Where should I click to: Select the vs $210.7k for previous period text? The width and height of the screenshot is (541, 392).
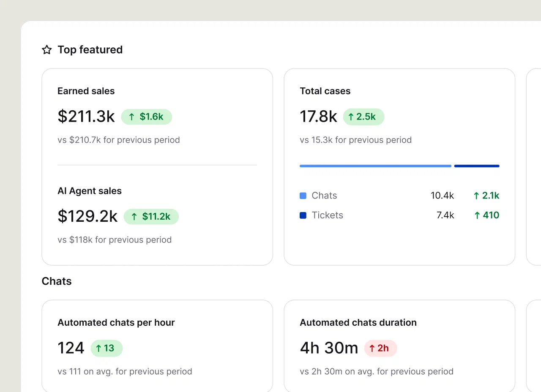(119, 140)
